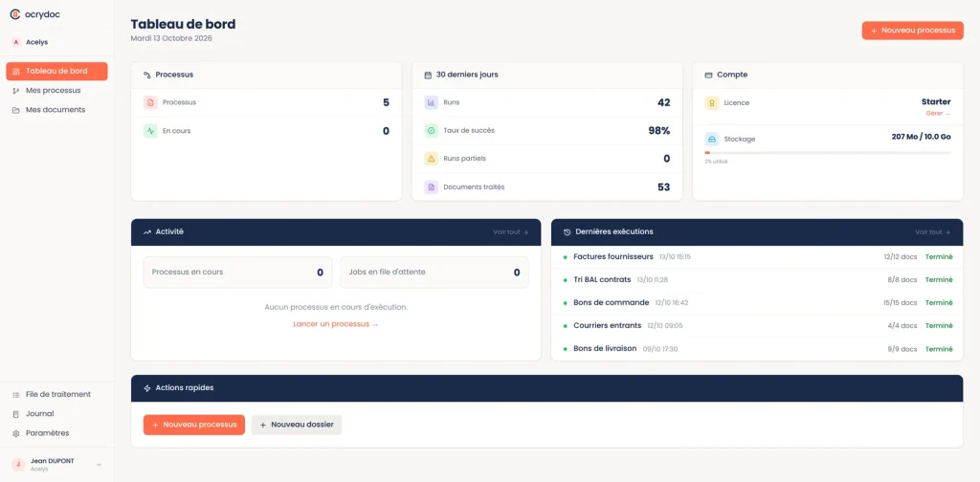Click the 12/12 docs count
980x482 pixels.
click(x=901, y=257)
